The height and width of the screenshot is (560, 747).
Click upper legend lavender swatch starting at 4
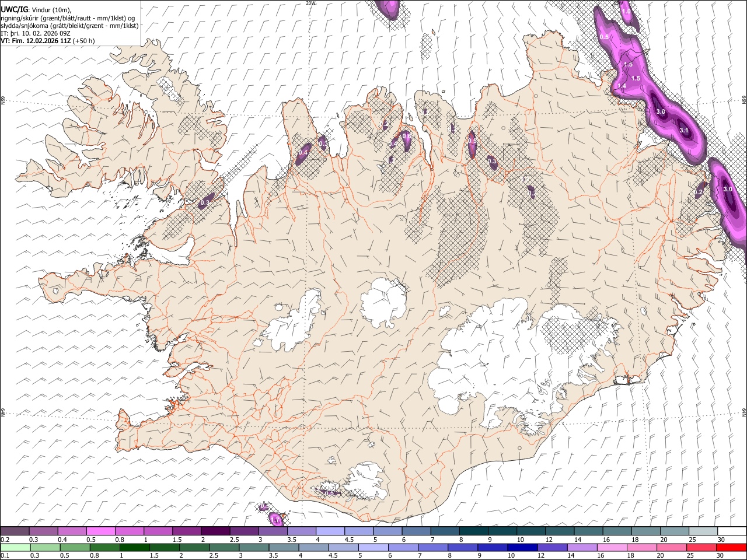pyautogui.click(x=330, y=531)
